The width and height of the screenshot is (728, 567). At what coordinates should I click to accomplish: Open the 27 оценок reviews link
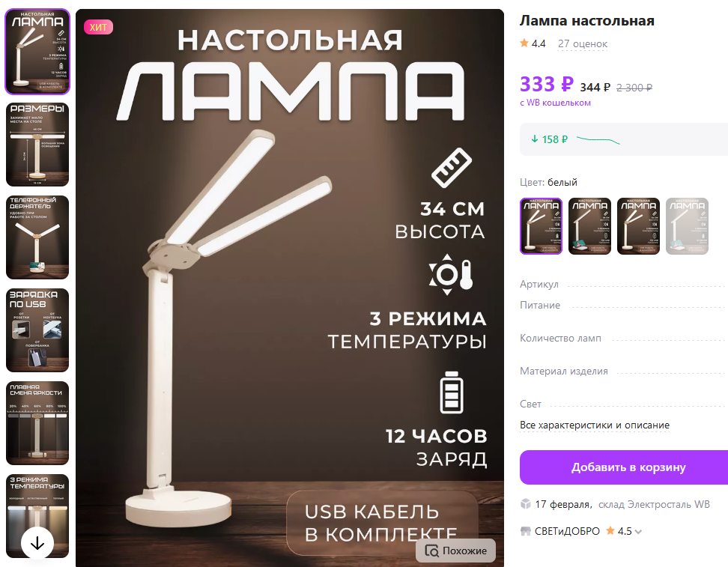[x=582, y=43]
